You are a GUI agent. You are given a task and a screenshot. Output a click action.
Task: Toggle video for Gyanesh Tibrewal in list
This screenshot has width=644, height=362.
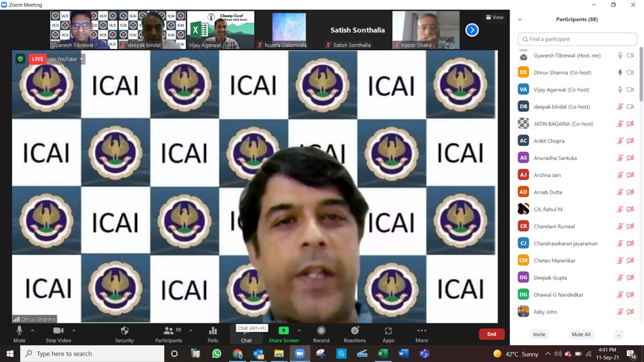[x=630, y=56]
